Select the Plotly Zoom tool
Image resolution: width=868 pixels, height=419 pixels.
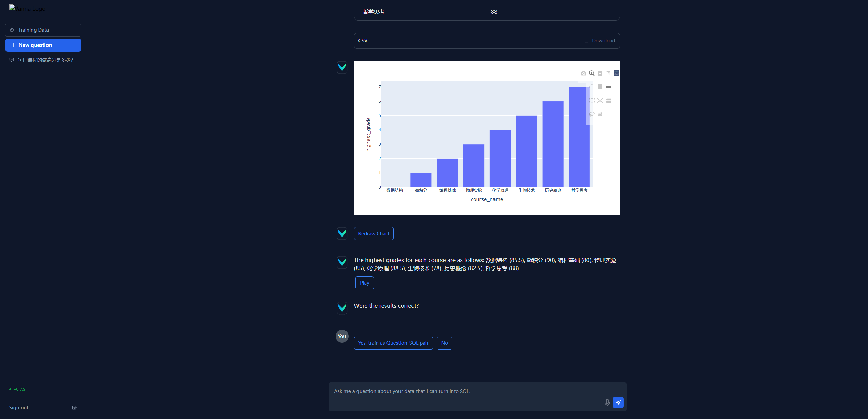[592, 73]
